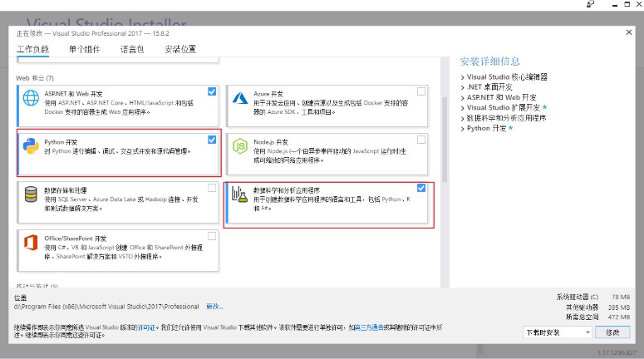Click the ASP.NET and Web globe icon

31,98
